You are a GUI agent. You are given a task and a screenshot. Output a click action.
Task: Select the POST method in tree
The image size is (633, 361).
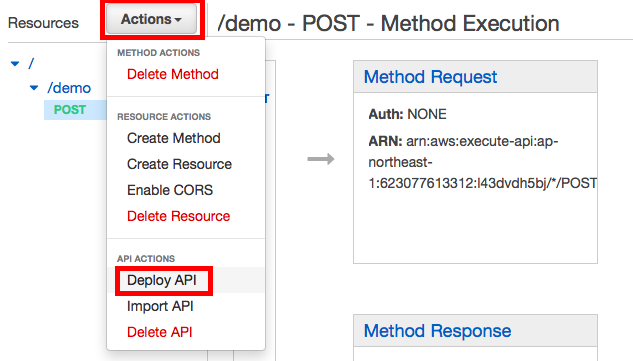(x=70, y=110)
